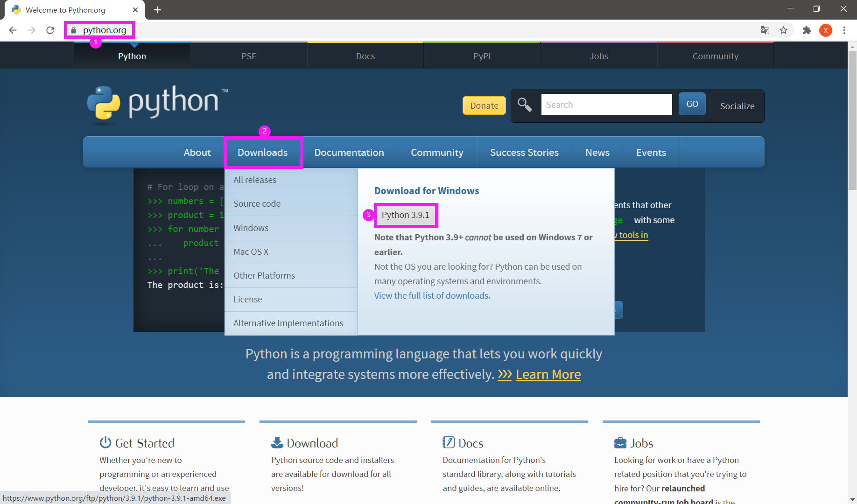Open the Docs top navigation tab

pyautogui.click(x=365, y=56)
